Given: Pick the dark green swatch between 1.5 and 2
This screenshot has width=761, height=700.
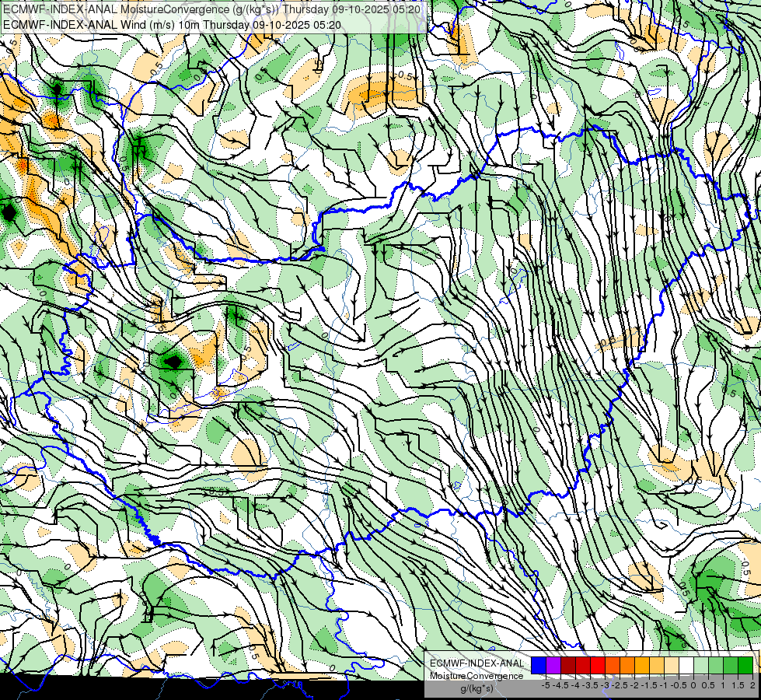Looking at the screenshot, I should 745,666.
